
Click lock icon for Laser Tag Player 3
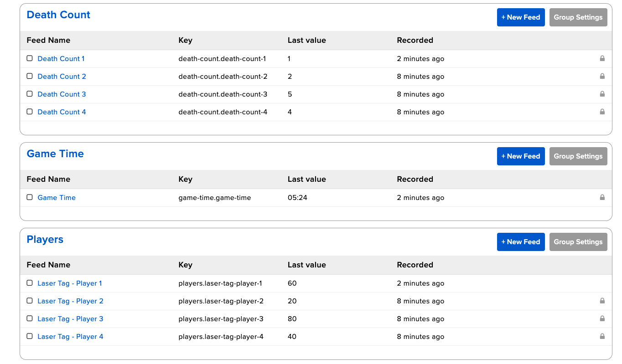point(602,318)
